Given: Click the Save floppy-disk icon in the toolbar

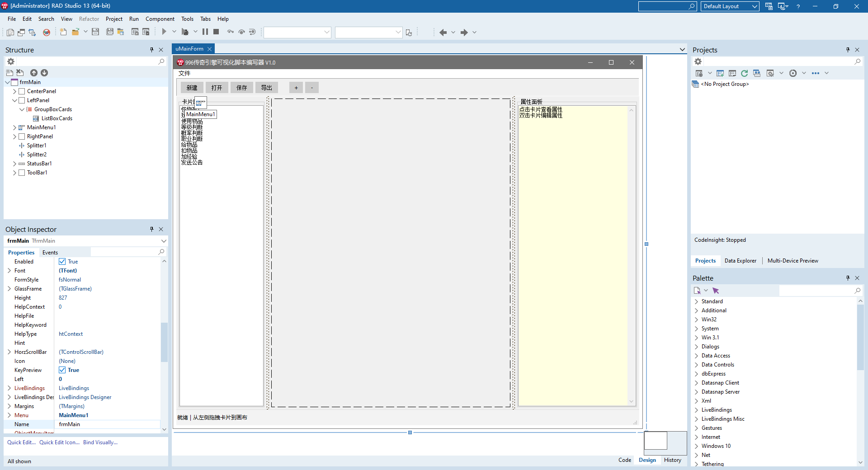Looking at the screenshot, I should pos(95,32).
